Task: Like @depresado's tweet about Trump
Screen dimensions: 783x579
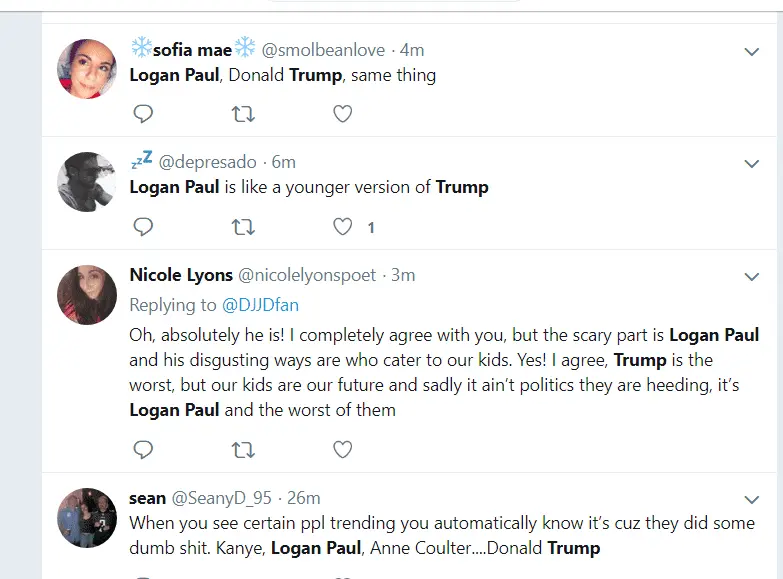Action: click(x=342, y=227)
